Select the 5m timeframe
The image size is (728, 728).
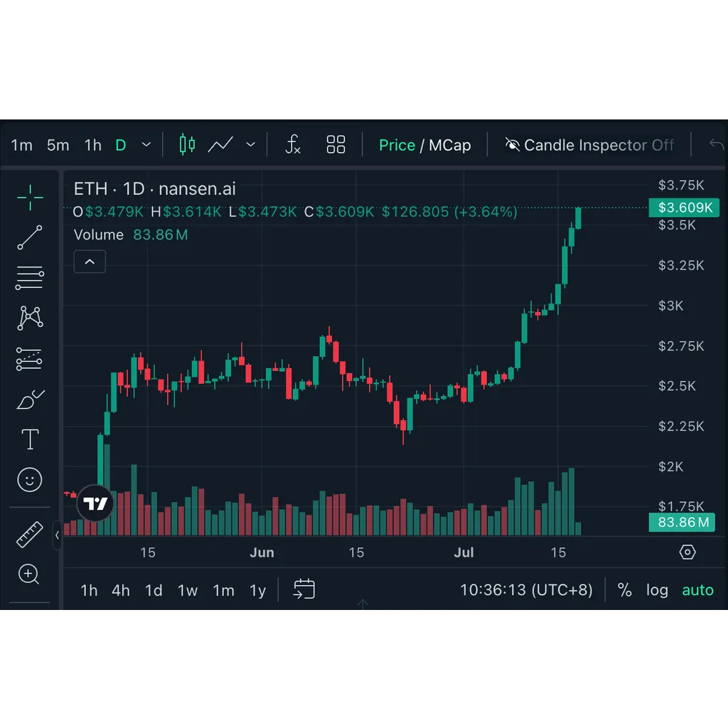(x=58, y=145)
